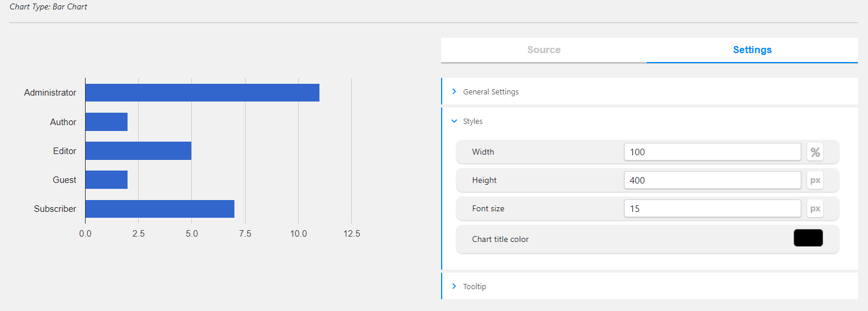Click the 5.0 axis tick value

191,234
